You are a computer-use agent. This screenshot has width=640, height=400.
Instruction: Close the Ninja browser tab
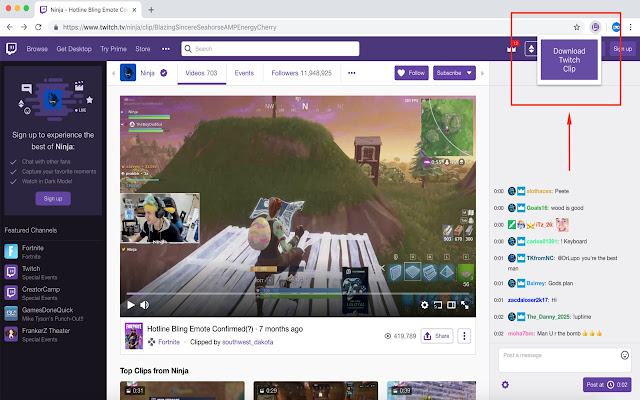tap(134, 10)
